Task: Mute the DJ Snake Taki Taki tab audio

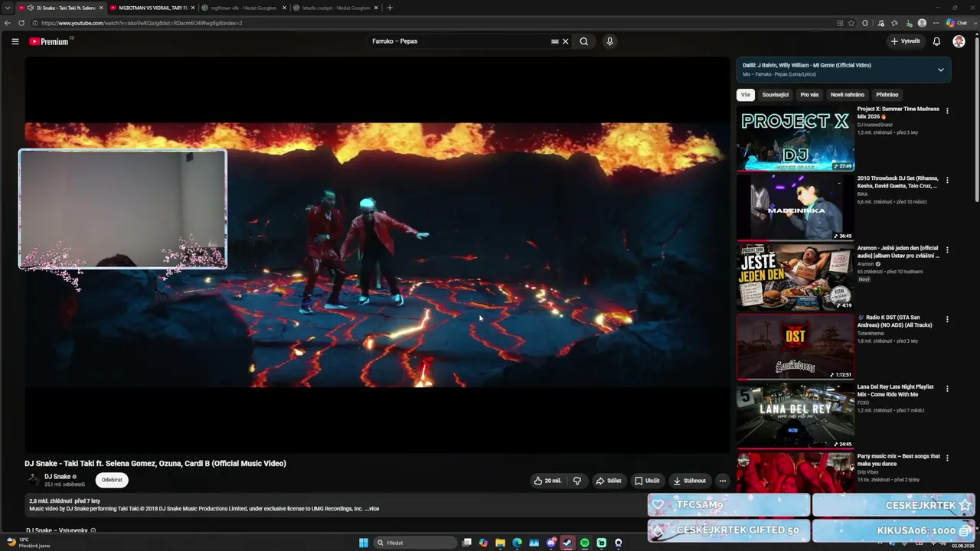Action: point(30,8)
